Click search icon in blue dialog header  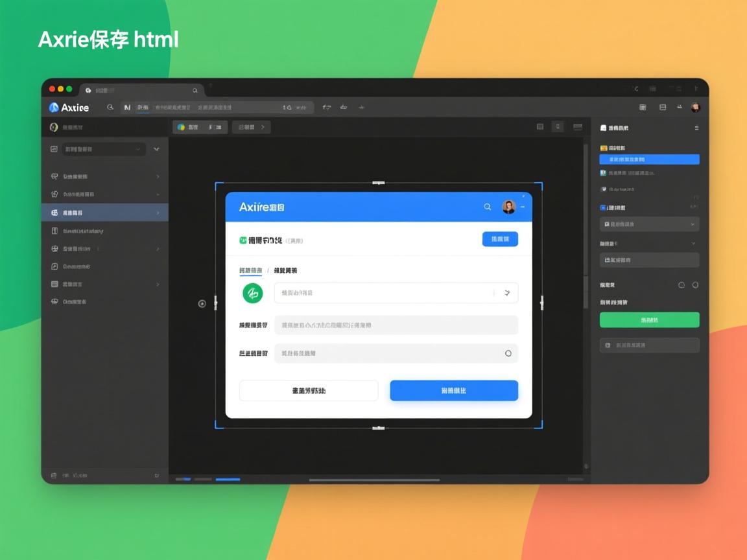[488, 207]
